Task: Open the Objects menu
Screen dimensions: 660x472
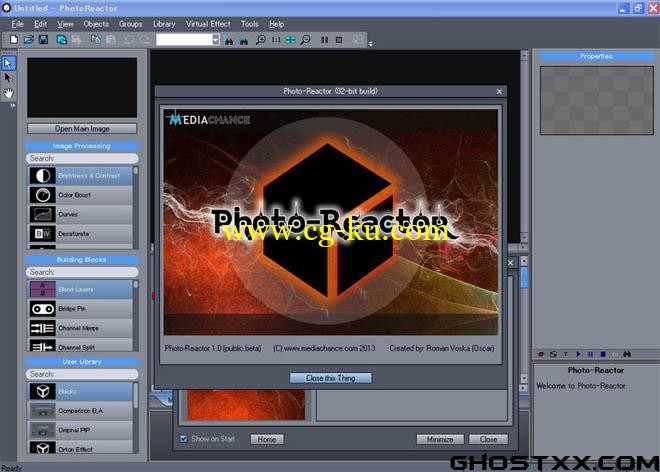Action: 96,24
